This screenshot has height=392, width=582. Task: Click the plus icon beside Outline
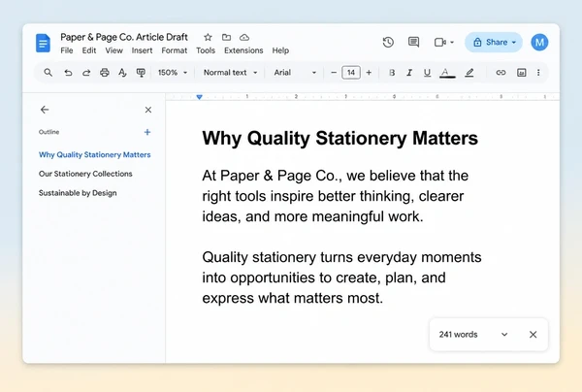coord(147,132)
